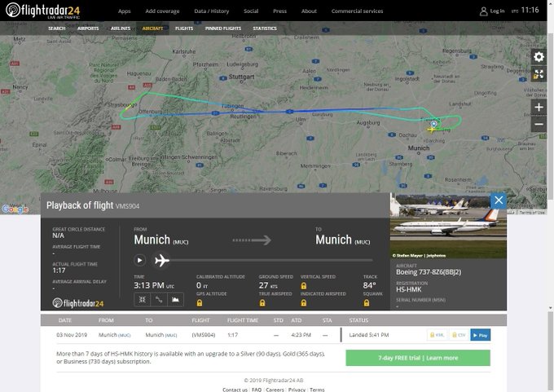Start playback with the round play button

(x=139, y=261)
